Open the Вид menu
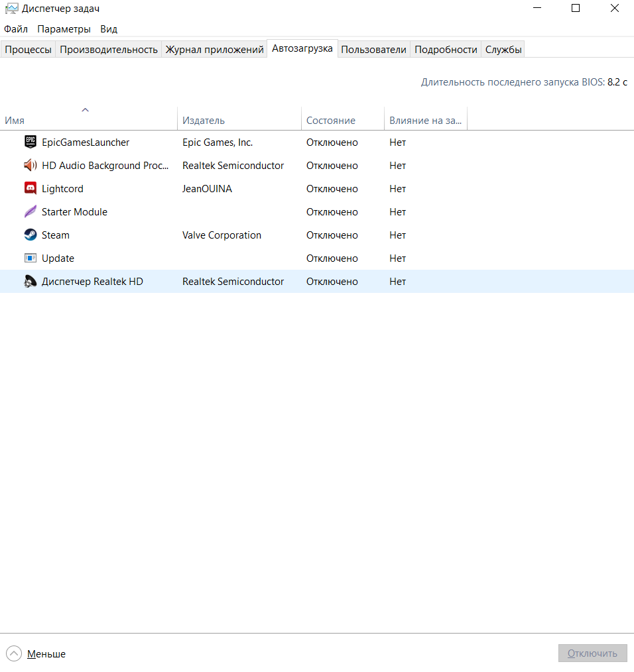This screenshot has height=672, width=634. tap(109, 29)
